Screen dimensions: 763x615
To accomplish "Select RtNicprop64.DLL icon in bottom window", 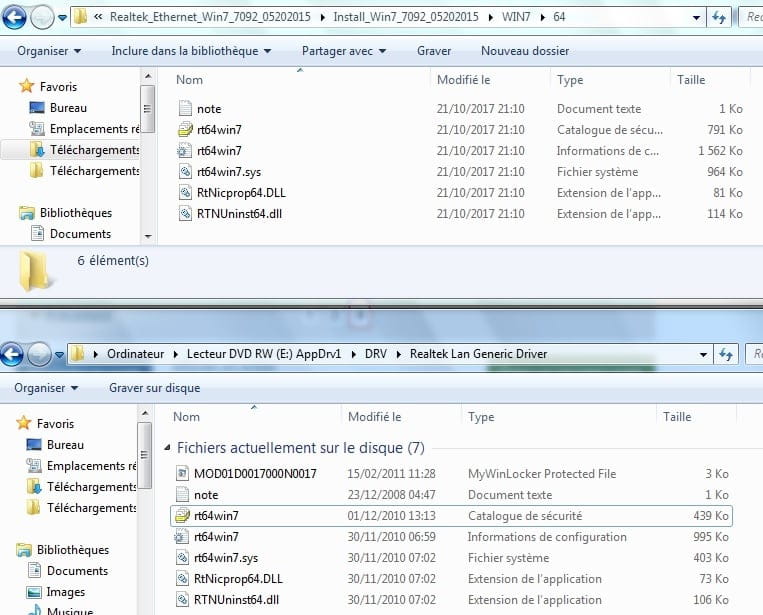I will 182,578.
